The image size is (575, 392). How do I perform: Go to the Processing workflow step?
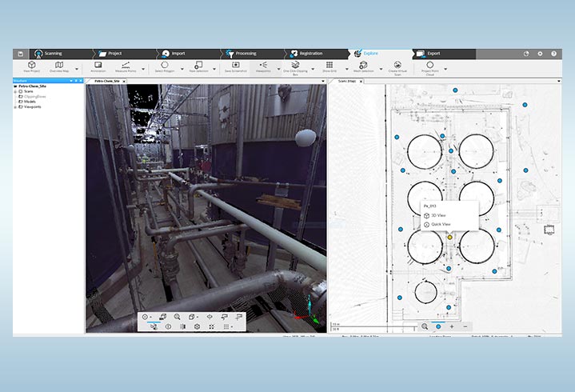click(x=246, y=54)
